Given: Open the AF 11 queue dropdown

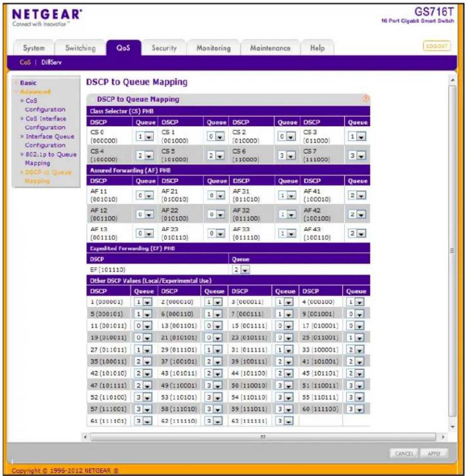Looking at the screenshot, I should click(145, 195).
